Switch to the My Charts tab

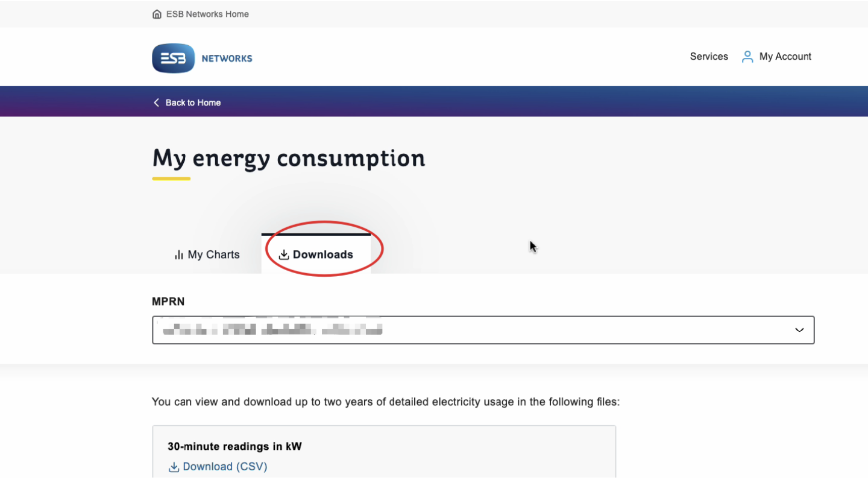213,255
